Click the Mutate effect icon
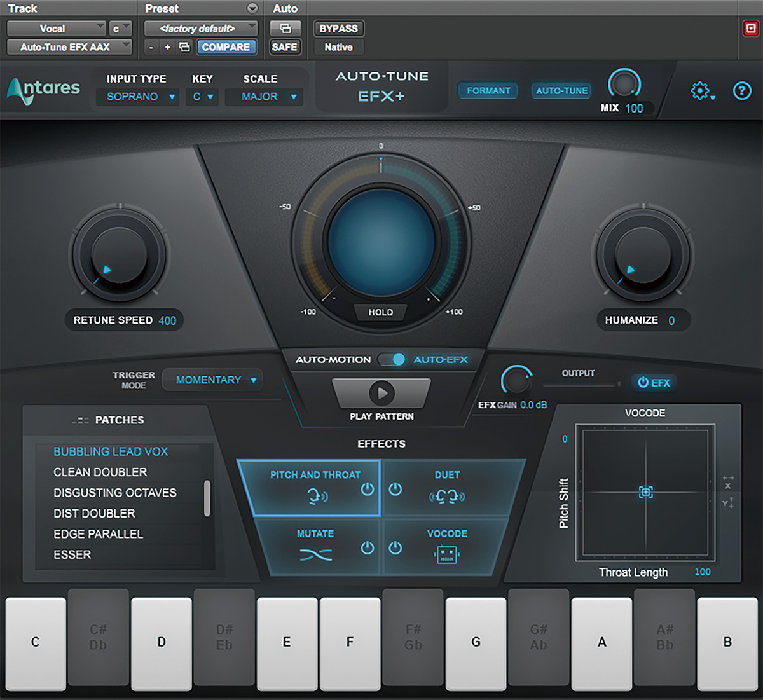This screenshot has width=763, height=700. [x=315, y=555]
